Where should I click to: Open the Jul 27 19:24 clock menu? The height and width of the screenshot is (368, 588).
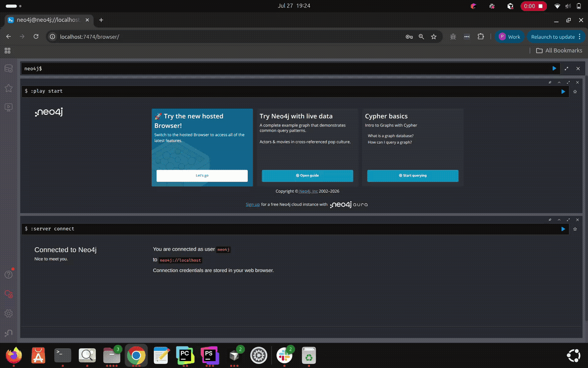pos(294,6)
